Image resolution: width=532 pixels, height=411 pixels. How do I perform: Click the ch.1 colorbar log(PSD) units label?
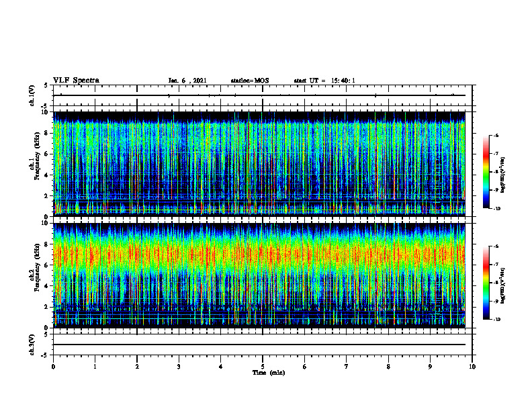coord(503,175)
